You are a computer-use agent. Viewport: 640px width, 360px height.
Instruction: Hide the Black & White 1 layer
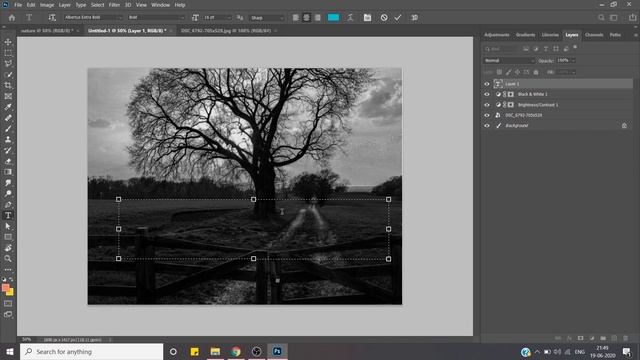pyautogui.click(x=487, y=94)
